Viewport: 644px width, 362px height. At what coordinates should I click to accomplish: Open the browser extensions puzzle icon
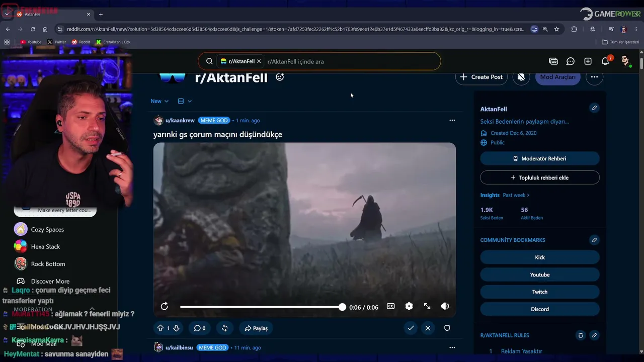point(574,29)
